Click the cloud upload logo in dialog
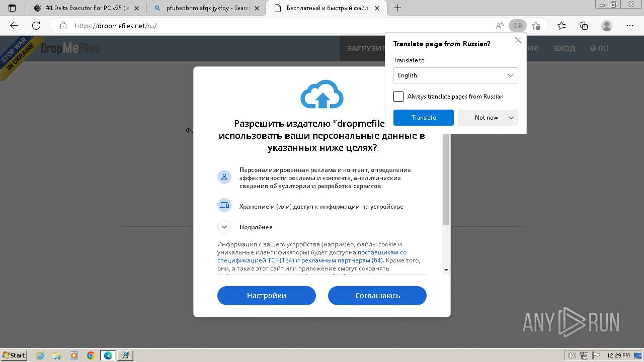Viewport: 644px width, 362px height. point(322,94)
